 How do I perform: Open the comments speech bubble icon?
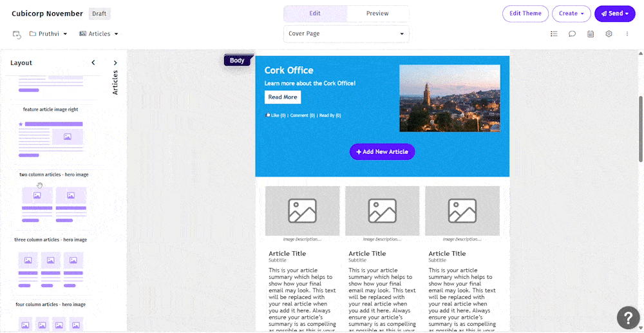click(x=572, y=34)
